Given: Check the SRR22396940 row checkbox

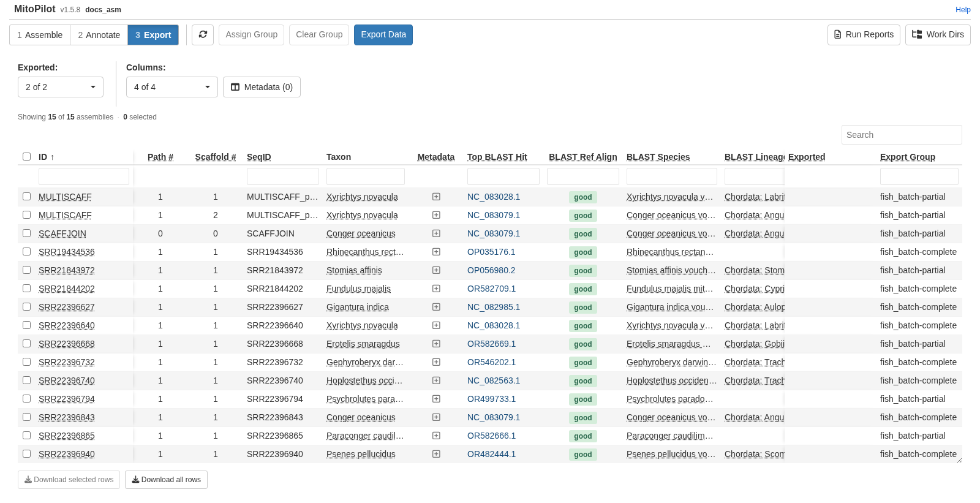Looking at the screenshot, I should point(26,454).
